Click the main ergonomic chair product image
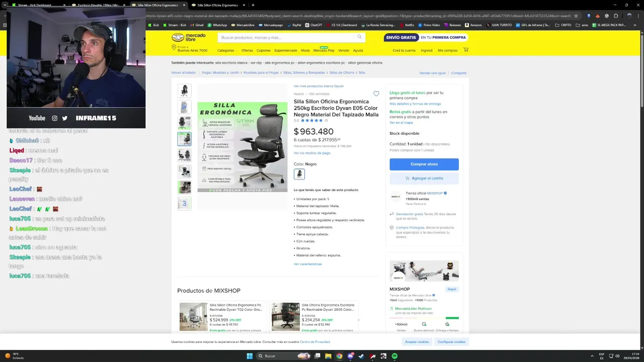This screenshot has width=644, height=362. (x=242, y=147)
